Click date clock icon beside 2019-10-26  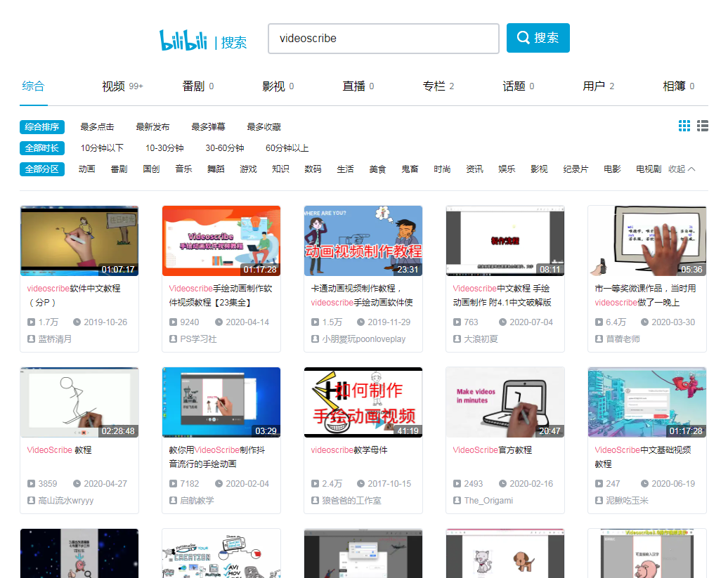pos(77,322)
